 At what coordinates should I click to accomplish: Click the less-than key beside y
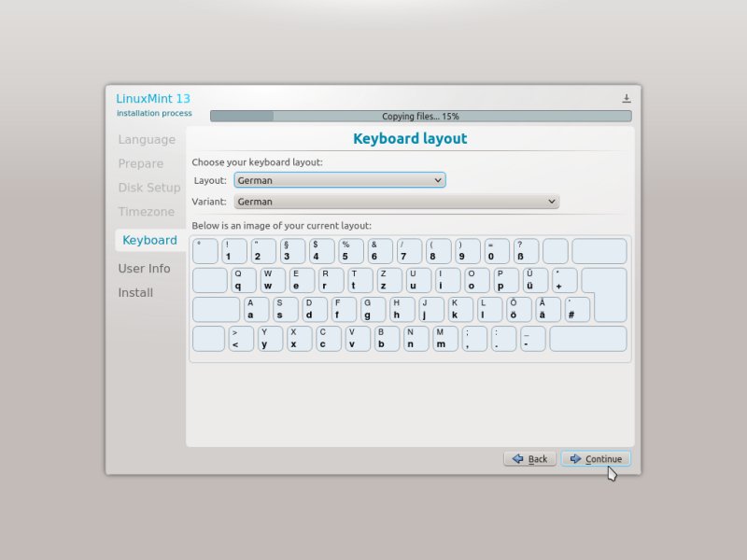point(241,339)
